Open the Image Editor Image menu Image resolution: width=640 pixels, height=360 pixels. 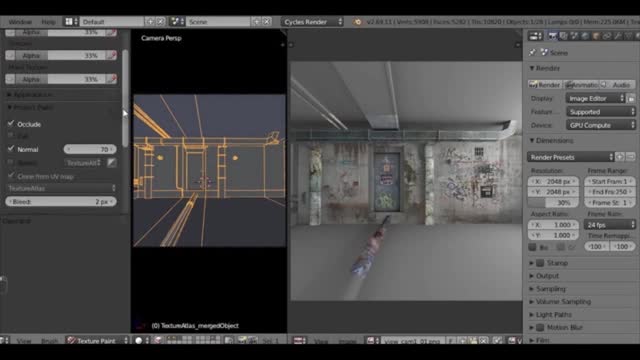tap(347, 341)
